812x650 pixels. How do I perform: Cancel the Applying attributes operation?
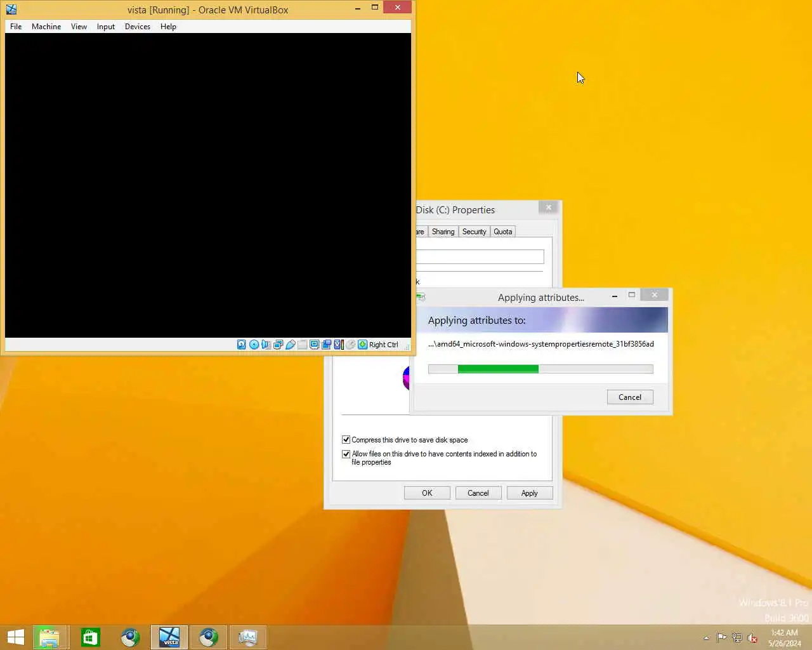tap(630, 397)
